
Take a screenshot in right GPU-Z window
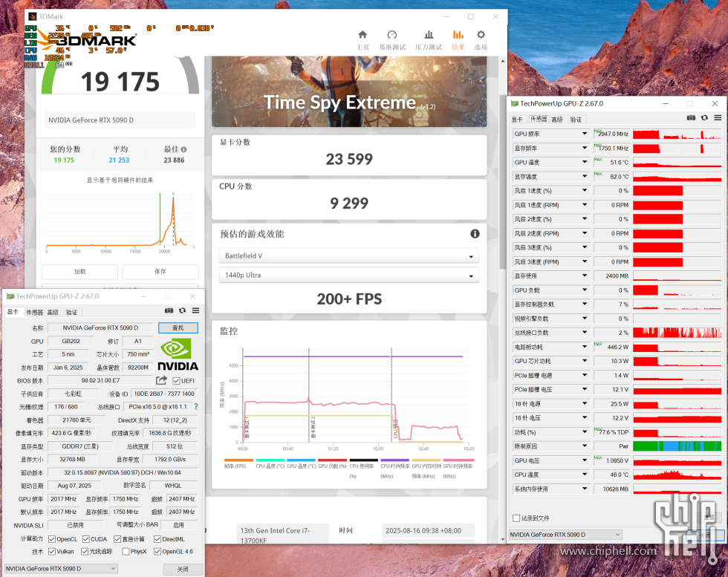(x=691, y=118)
